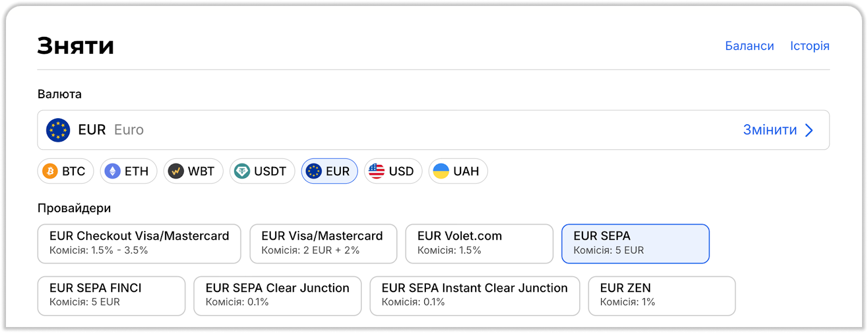Pick EUR Visa/Mastercard 2 EUR + 2% provider
This screenshot has height=333, width=868.
pos(323,244)
